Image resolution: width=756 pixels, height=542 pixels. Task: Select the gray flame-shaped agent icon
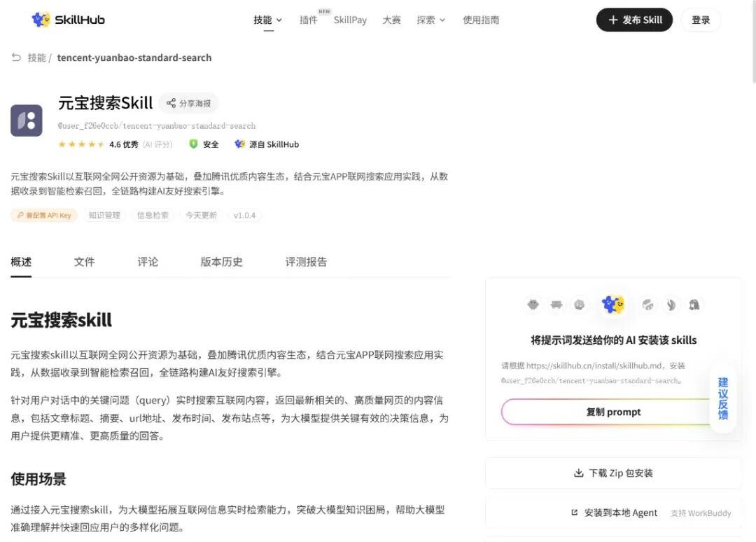pos(671,305)
